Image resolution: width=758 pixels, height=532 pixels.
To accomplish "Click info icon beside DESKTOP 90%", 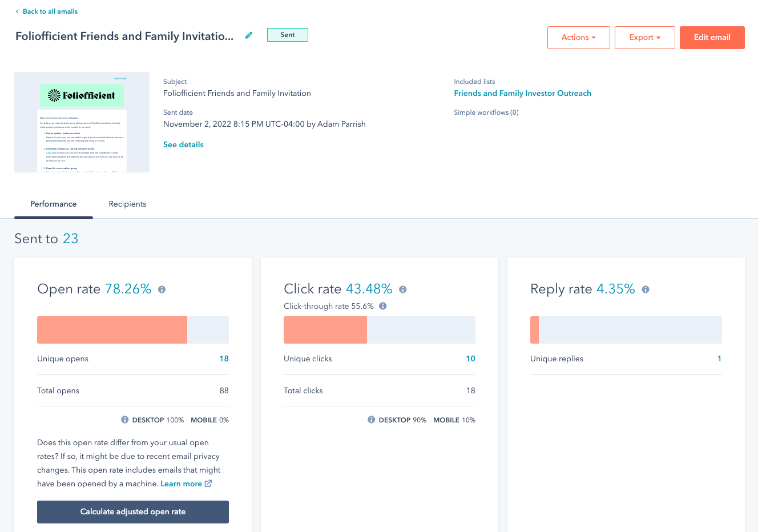I will pos(372,420).
